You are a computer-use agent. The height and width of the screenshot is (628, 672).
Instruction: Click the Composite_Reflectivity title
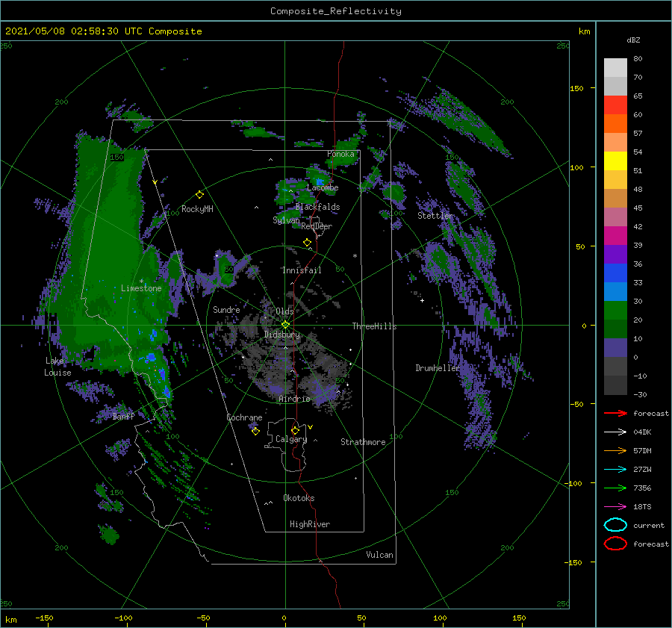coord(335,11)
